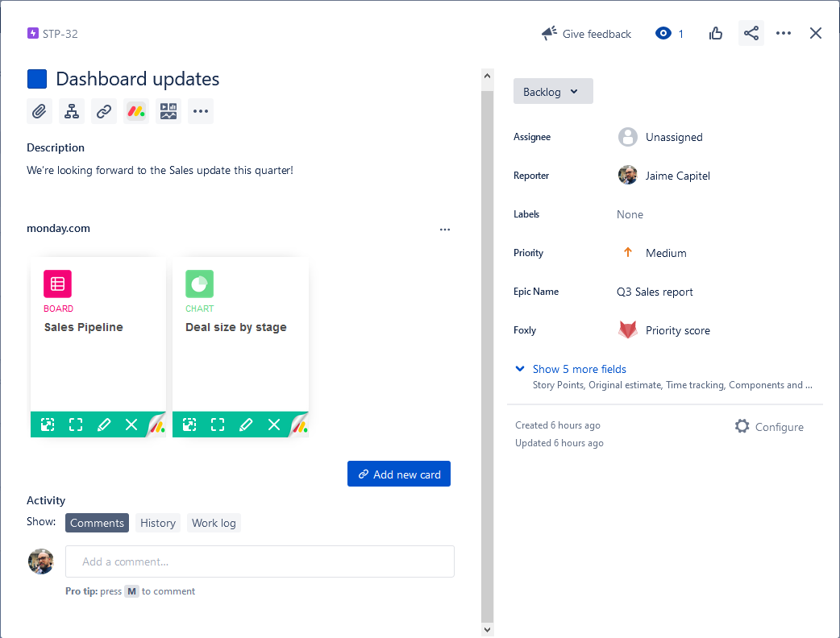840x638 pixels.
Task: Click the green CHART pie icon
Action: (x=199, y=284)
